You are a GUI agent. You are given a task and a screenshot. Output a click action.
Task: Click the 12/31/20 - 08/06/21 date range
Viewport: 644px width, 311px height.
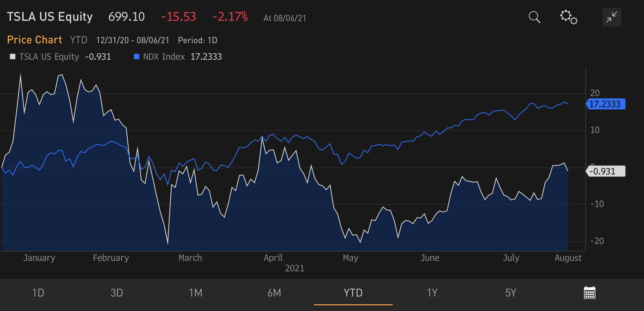(133, 40)
